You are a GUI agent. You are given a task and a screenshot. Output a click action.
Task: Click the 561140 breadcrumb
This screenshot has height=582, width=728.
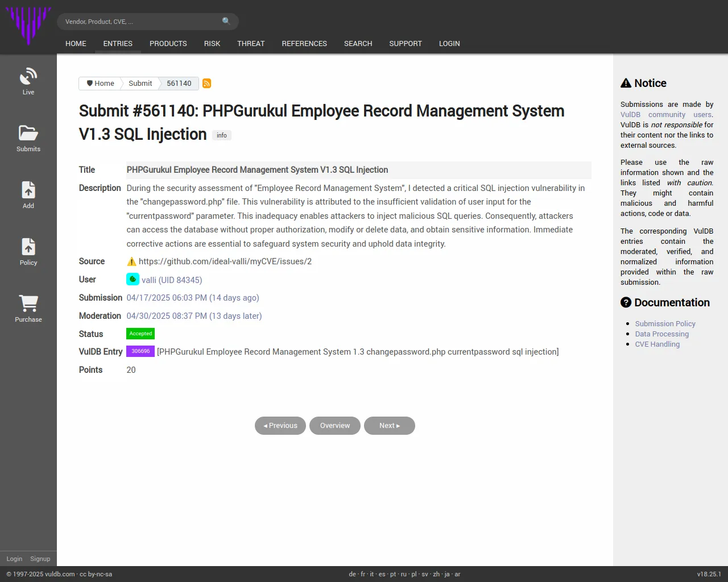pyautogui.click(x=179, y=84)
